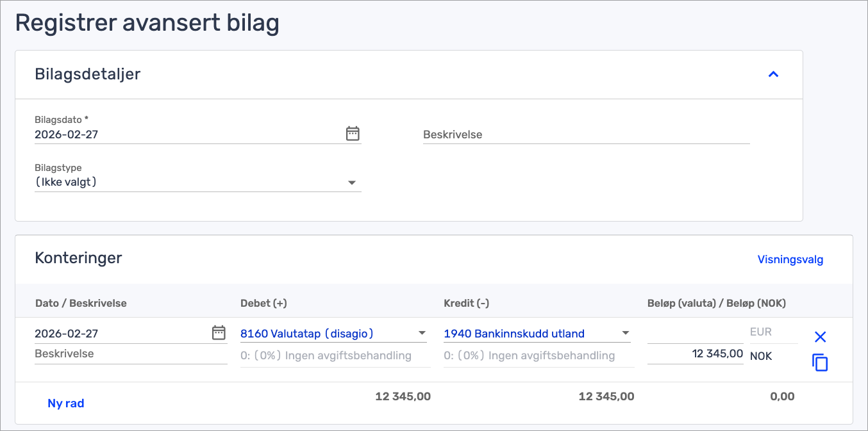Click the Bilagsdetaljer panel heading
The image size is (868, 431).
point(88,74)
